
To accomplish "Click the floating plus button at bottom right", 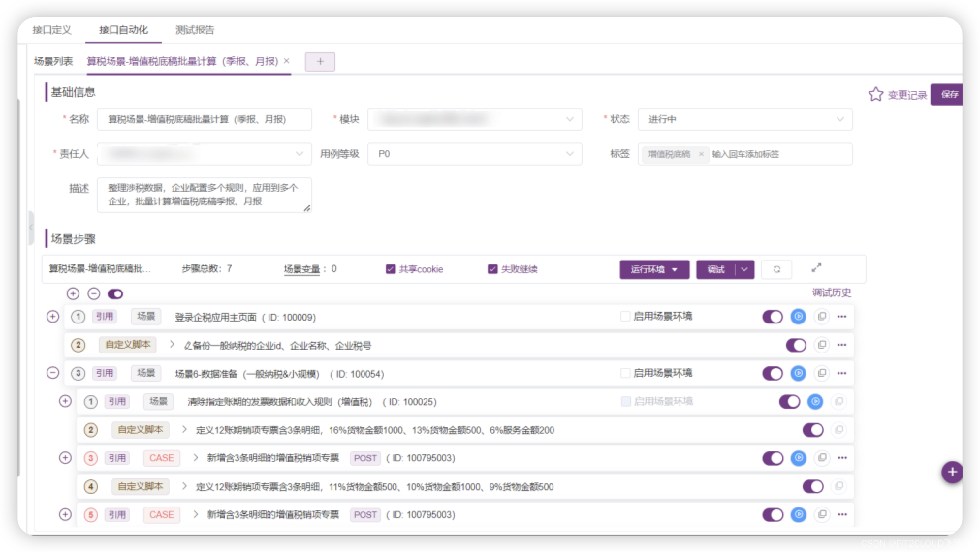I will pyautogui.click(x=952, y=471).
